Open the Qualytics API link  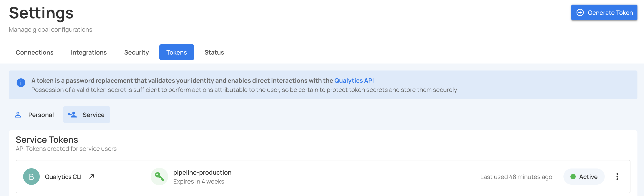click(x=354, y=81)
